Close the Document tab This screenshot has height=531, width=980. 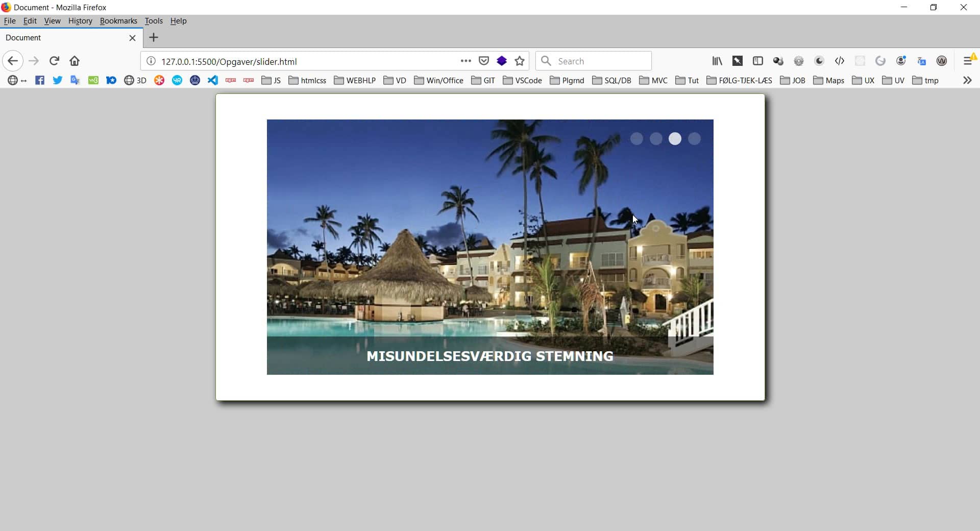click(x=132, y=38)
